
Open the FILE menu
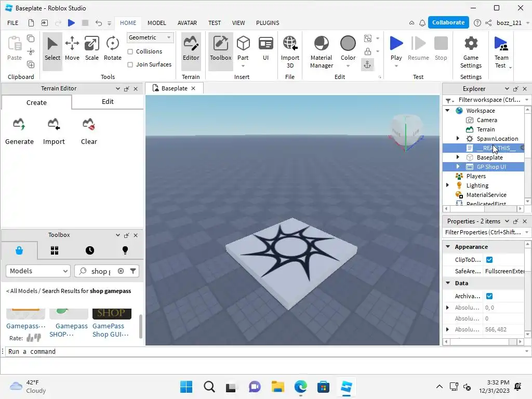tap(13, 23)
